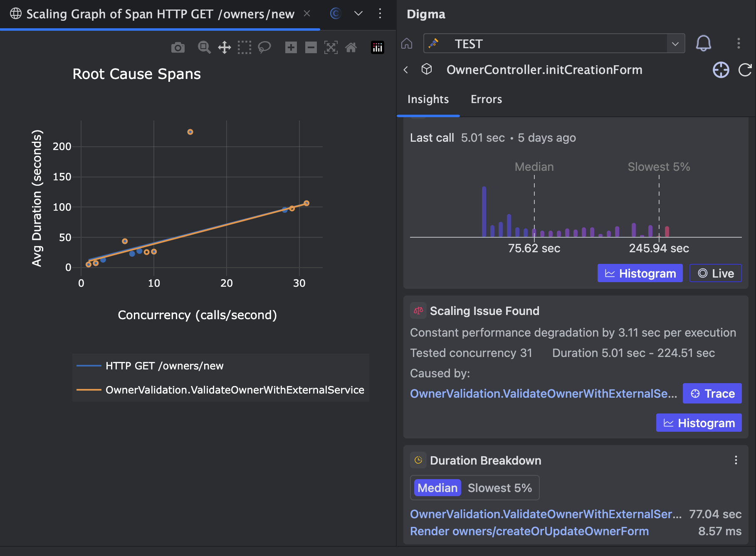Close the Scaling Graph editor tab
The image size is (756, 556).
[x=307, y=13]
